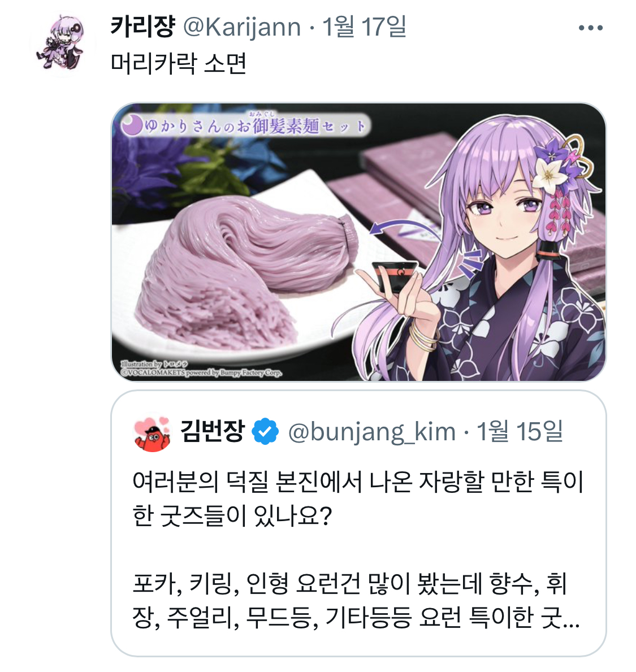
Task: Click the tweet text 머리카락 소면
Action: pyautogui.click(x=178, y=63)
